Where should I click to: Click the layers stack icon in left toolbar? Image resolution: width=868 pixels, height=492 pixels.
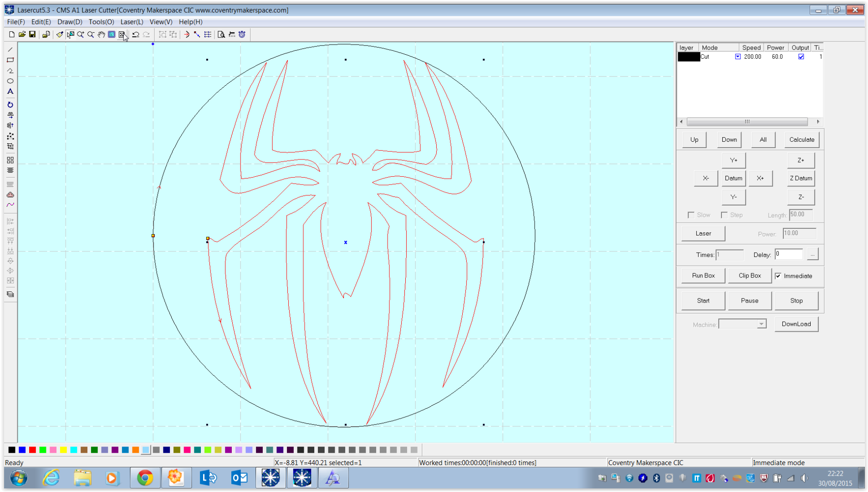point(10,294)
